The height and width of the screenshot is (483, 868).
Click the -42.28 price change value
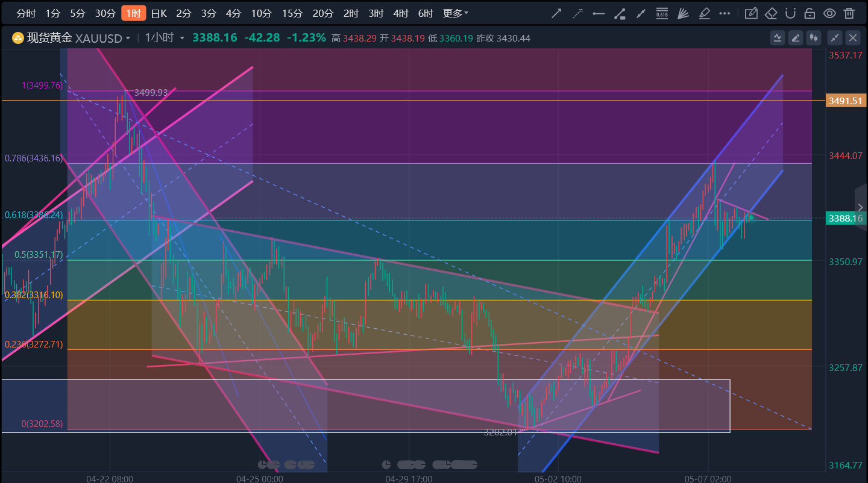point(262,38)
